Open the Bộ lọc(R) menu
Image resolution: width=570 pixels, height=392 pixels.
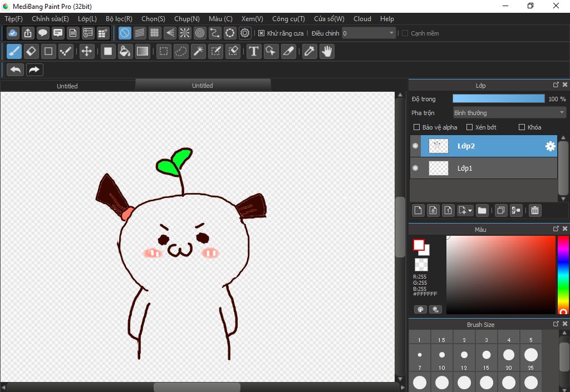click(x=119, y=19)
